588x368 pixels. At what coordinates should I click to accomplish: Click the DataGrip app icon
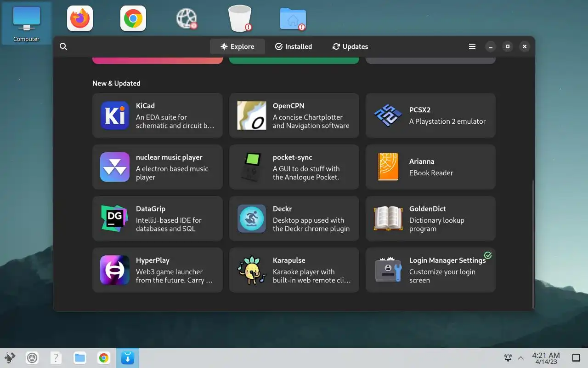pyautogui.click(x=114, y=218)
